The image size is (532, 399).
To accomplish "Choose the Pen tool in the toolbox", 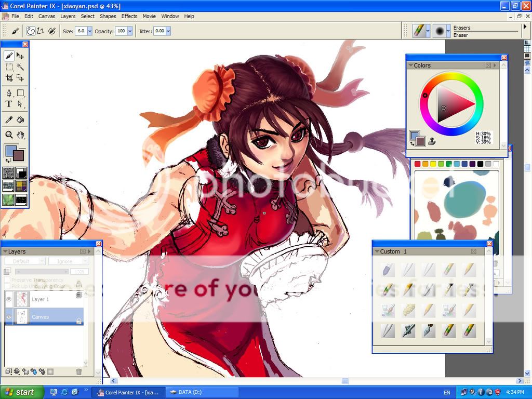I will [x=9, y=92].
